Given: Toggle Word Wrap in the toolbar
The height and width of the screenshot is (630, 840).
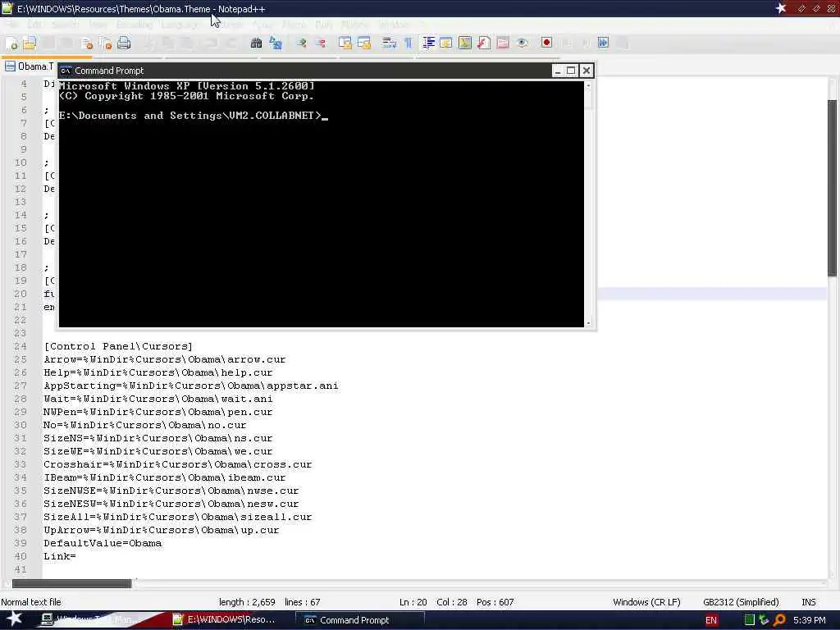Looking at the screenshot, I should (x=389, y=43).
